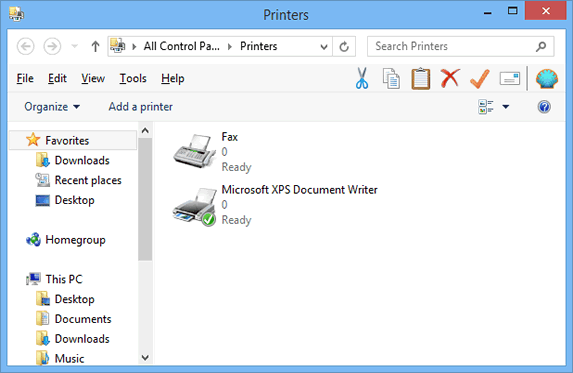Open the View menu

point(93,78)
